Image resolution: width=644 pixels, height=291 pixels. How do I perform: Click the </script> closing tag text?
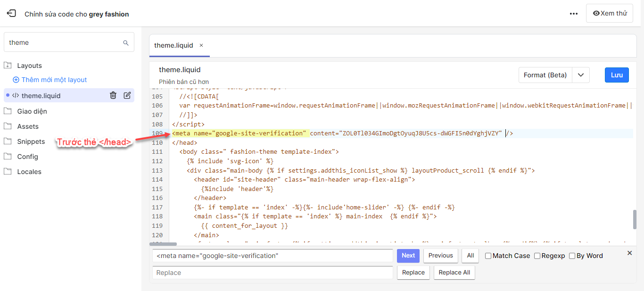189,124
